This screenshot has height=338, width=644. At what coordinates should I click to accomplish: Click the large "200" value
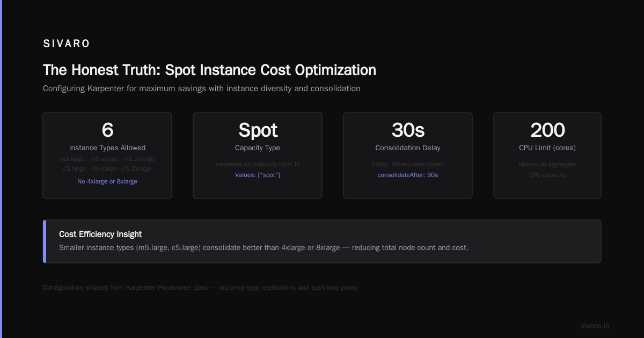click(547, 130)
